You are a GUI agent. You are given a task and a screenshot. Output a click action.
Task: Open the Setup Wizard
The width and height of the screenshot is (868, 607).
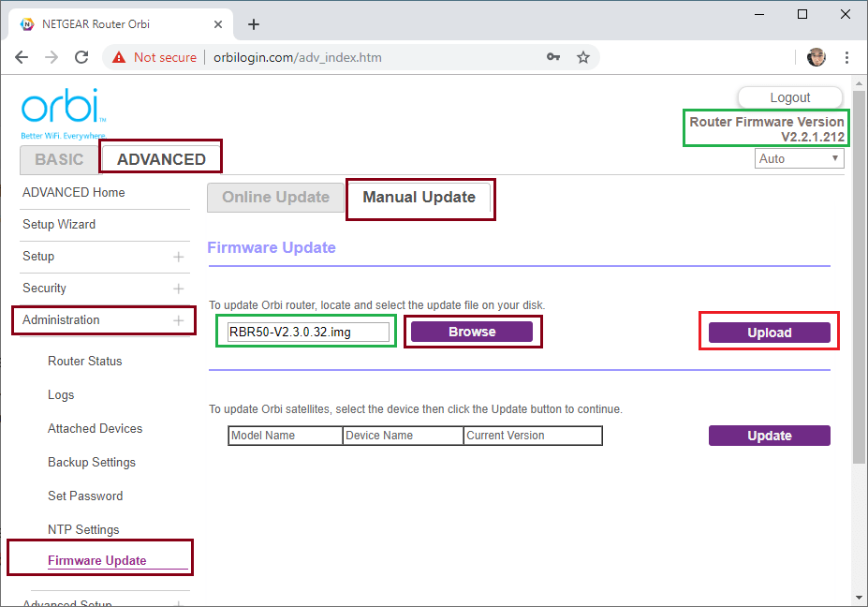click(x=59, y=224)
